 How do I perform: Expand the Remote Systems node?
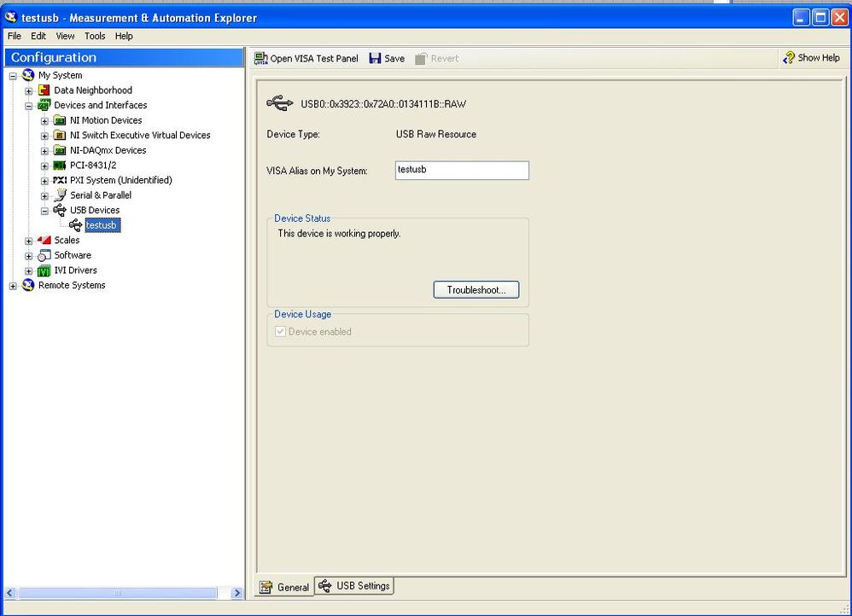(13, 286)
